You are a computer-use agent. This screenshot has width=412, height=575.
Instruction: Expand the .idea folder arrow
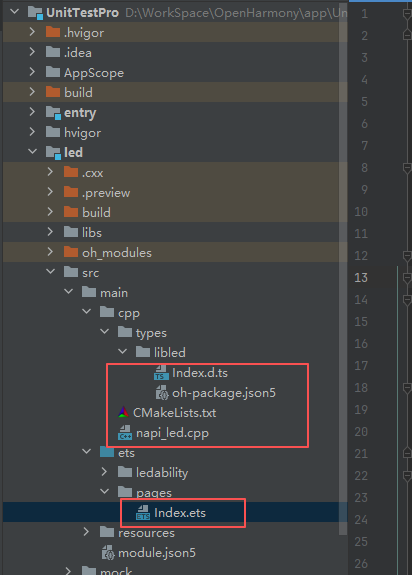click(32, 52)
